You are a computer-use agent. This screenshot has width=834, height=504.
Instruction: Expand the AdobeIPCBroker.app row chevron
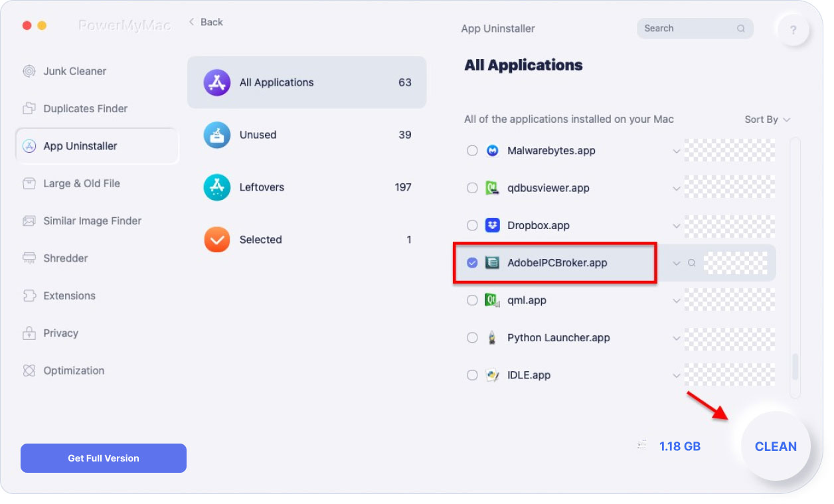(676, 264)
